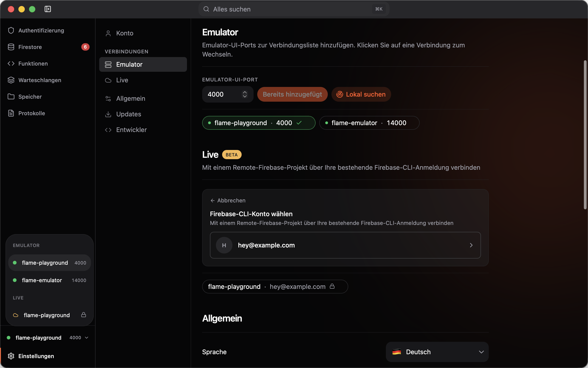Click the Allgemein sliders icon
Screen dimensions: 588x368
click(x=108, y=99)
